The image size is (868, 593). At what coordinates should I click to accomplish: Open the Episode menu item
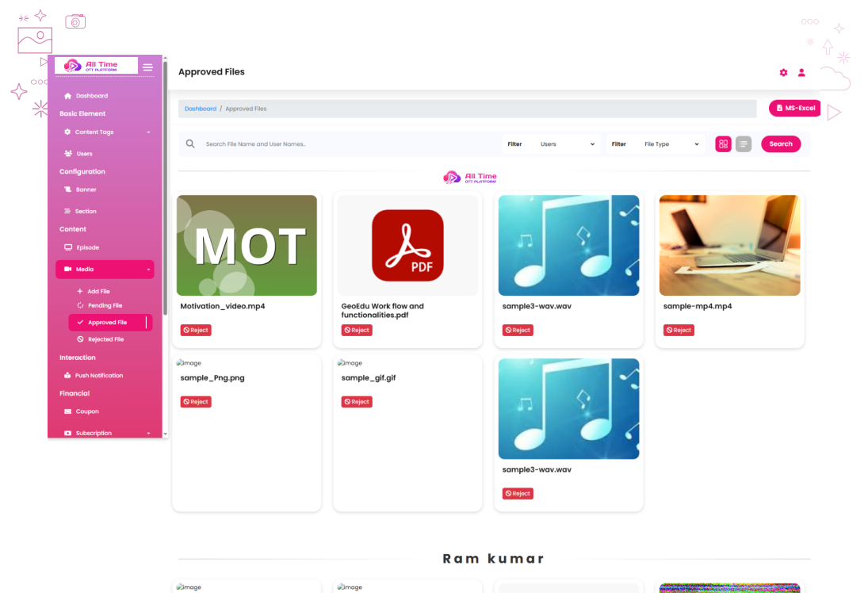(87, 247)
